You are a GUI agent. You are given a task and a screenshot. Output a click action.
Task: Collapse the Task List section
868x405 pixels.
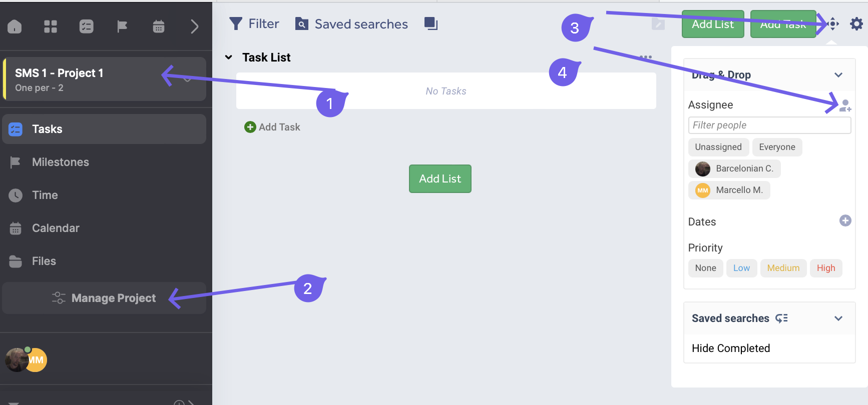tap(229, 57)
